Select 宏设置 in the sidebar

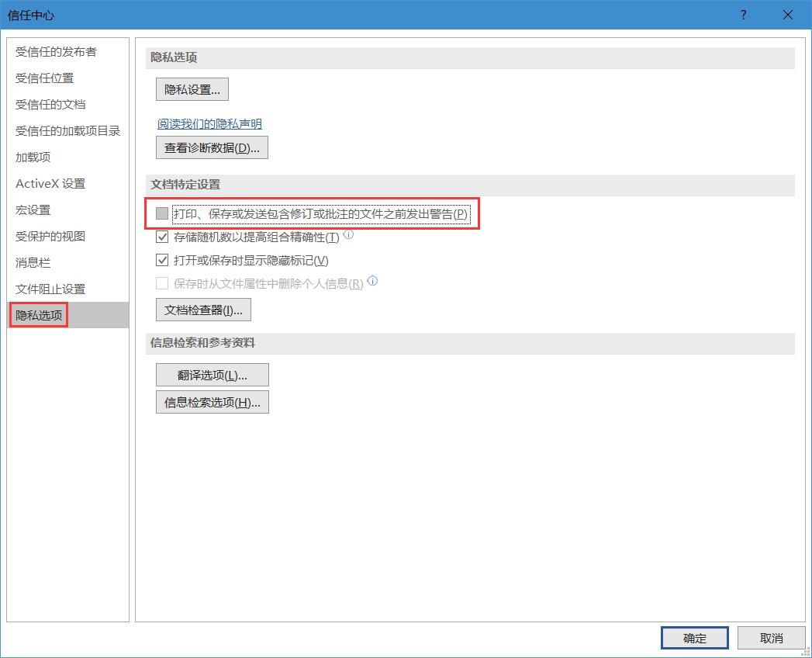pos(33,210)
